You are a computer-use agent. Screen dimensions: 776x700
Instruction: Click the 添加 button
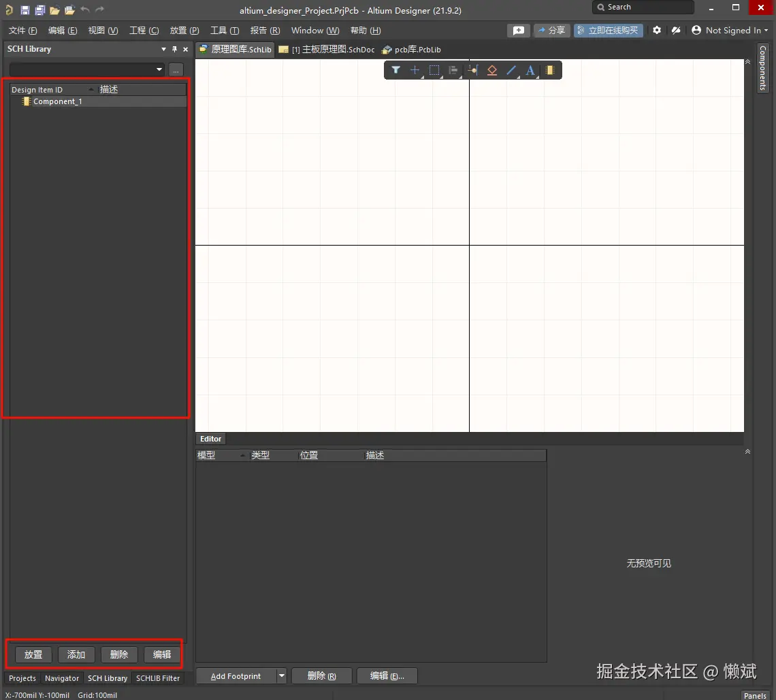click(76, 654)
